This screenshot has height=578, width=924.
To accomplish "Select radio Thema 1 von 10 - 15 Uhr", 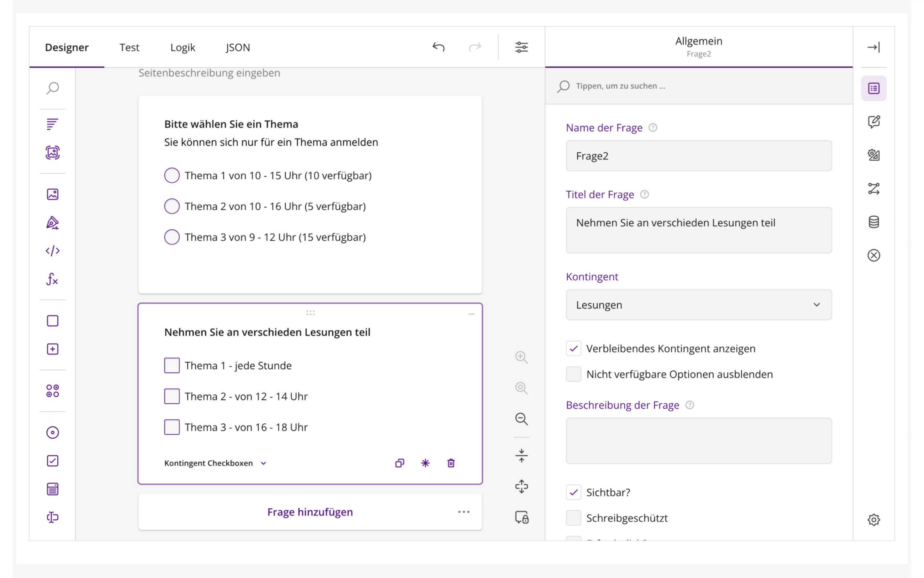I will (x=172, y=175).
